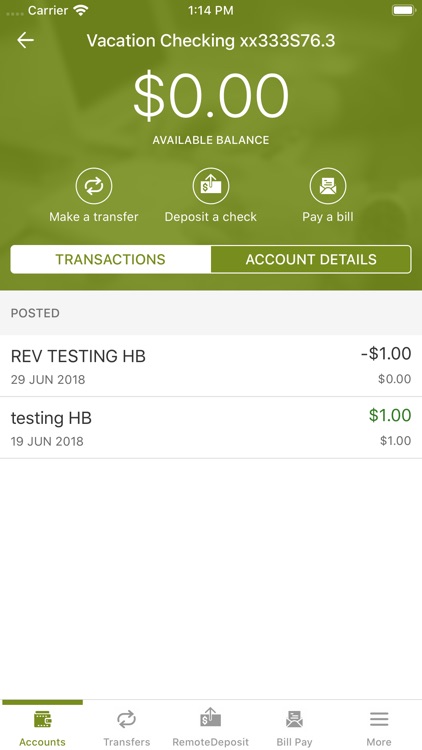Screen dimensions: 422x750
Task: Click the Deposit a check label
Action: click(x=211, y=217)
